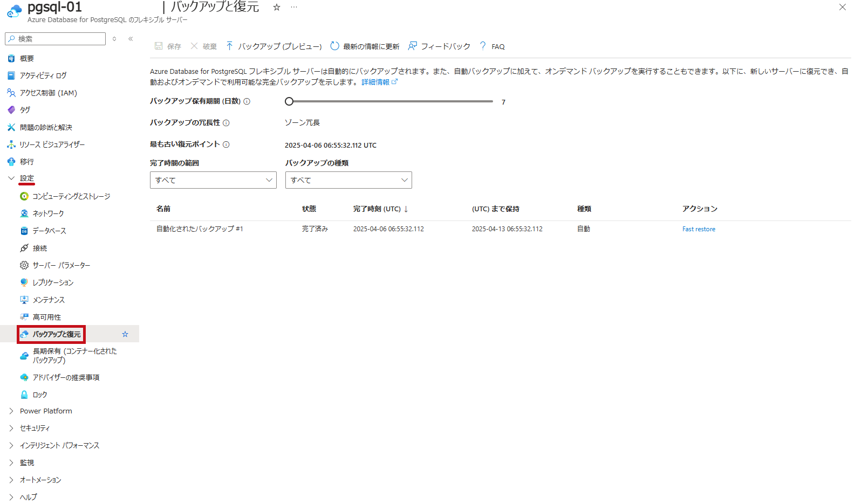Screen dimensions: 855x504
Task: Open メンテナンス settings
Action: pos(49,300)
